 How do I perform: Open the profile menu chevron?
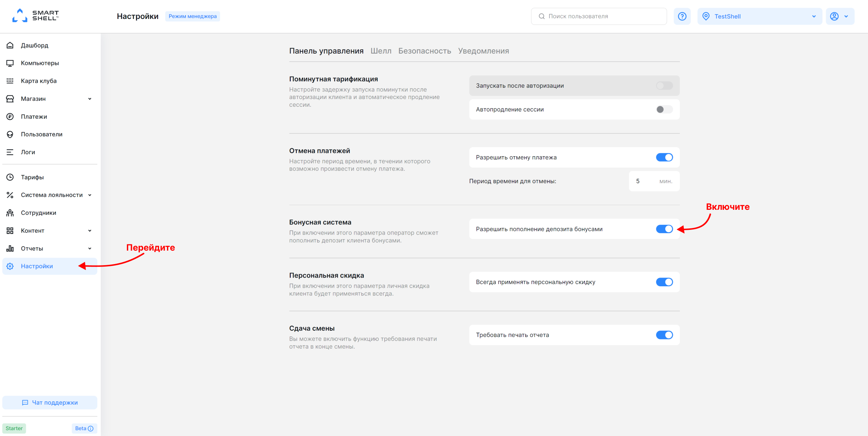[846, 16]
